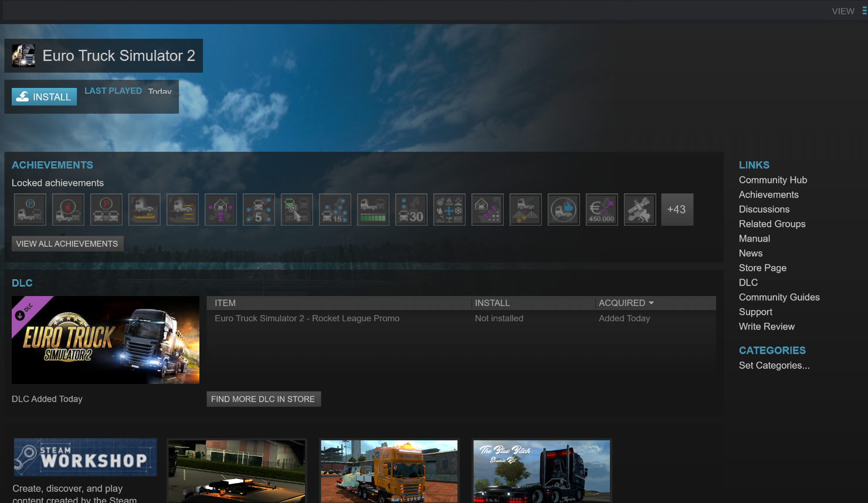
Task: Open Related Groups link
Action: tap(772, 224)
